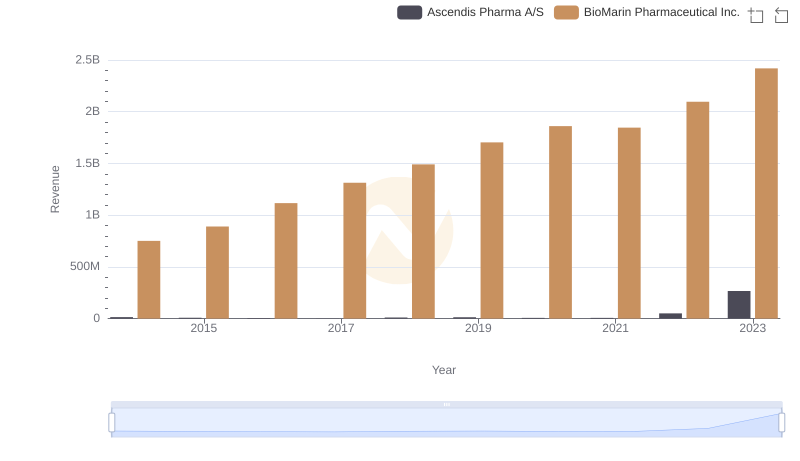Image resolution: width=800 pixels, height=461 pixels.
Task: Click the 2015 x-axis label
Action: click(204, 328)
